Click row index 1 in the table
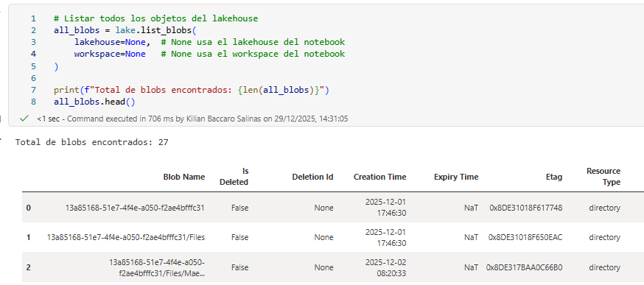Image resolution: width=644 pixels, height=285 pixels. 28,237
